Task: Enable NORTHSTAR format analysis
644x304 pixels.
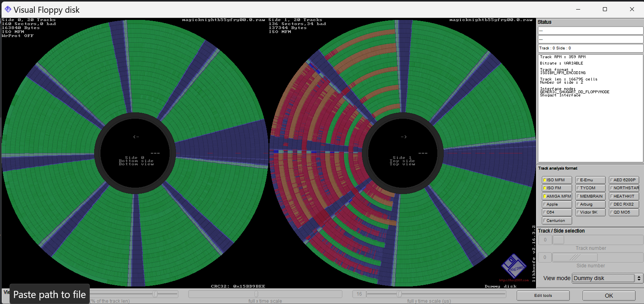Action: [624, 188]
